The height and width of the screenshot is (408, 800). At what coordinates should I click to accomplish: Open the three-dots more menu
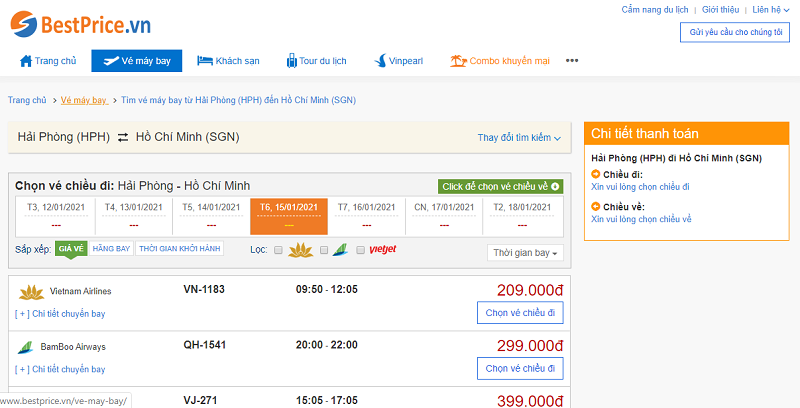click(572, 61)
